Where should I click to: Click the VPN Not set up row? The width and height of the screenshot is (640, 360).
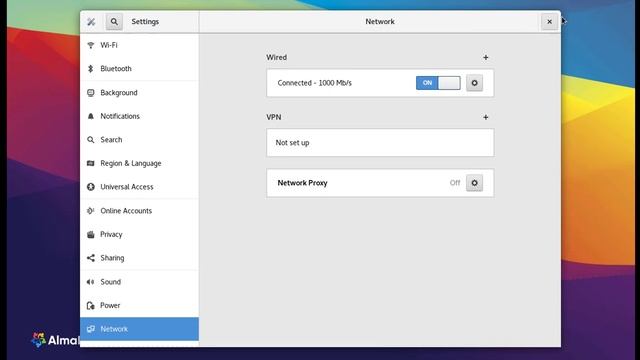380,143
